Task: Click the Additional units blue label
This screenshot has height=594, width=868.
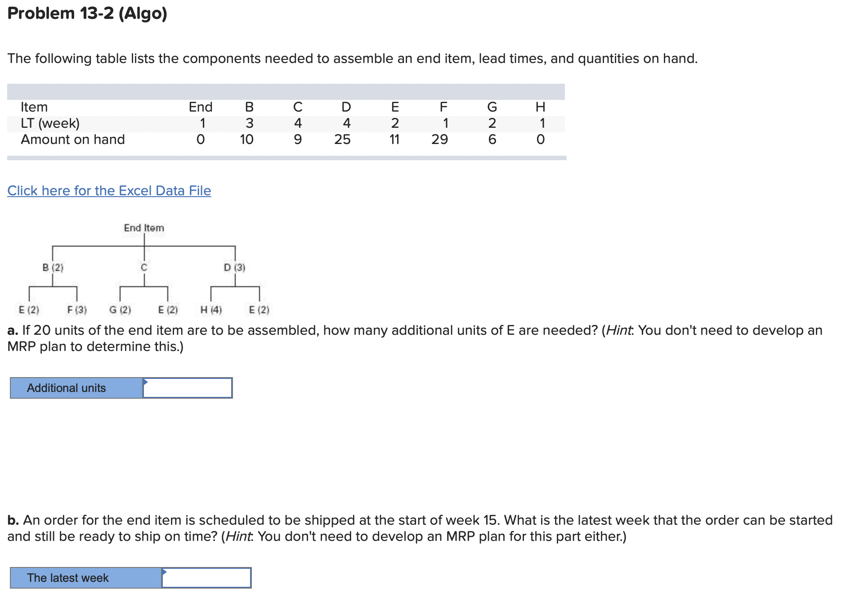Action: [67, 387]
